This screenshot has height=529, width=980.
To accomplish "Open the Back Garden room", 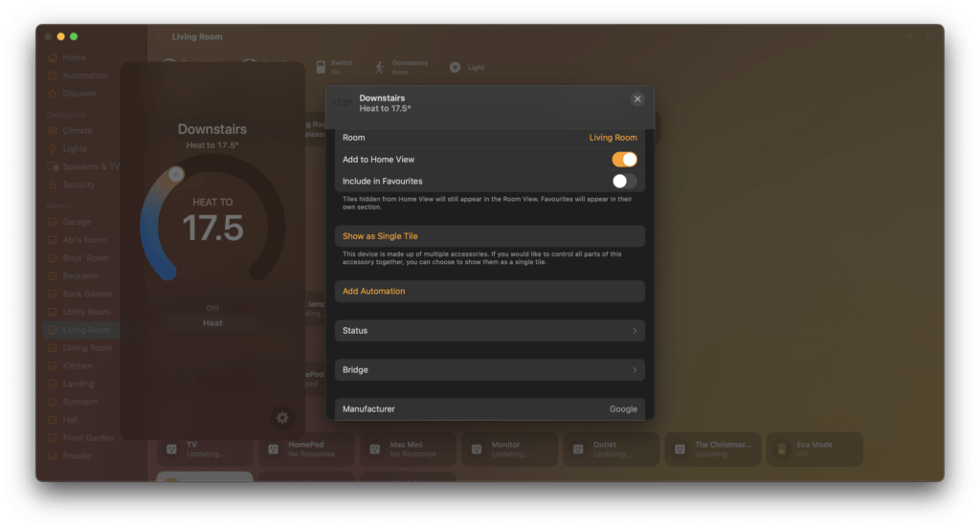I will [80, 295].
